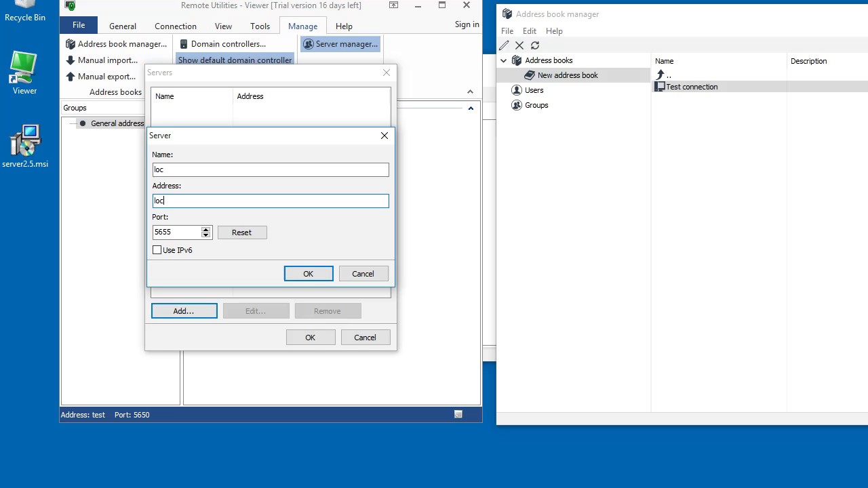The width and height of the screenshot is (868, 488).
Task: Select Users in the Address book manager tree
Action: 528,90
